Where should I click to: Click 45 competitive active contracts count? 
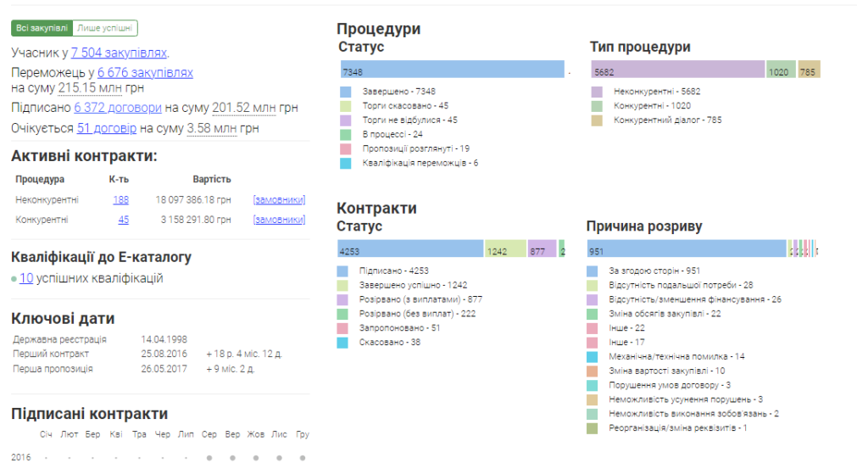124,220
